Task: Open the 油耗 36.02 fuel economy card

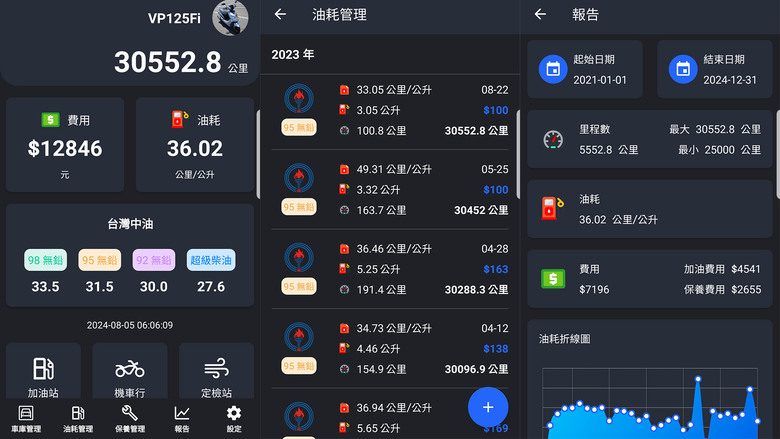Action: (x=195, y=145)
